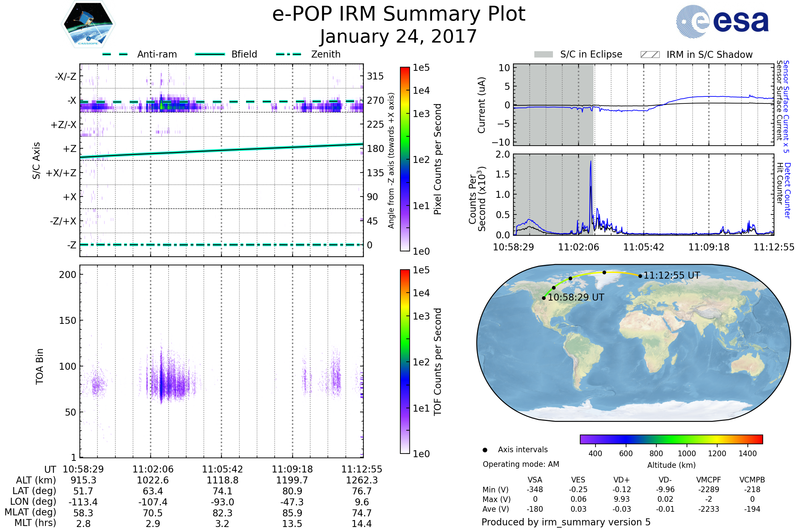798x532 pixels.
Task: Click the Operating mode: AM text
Action: [521, 464]
